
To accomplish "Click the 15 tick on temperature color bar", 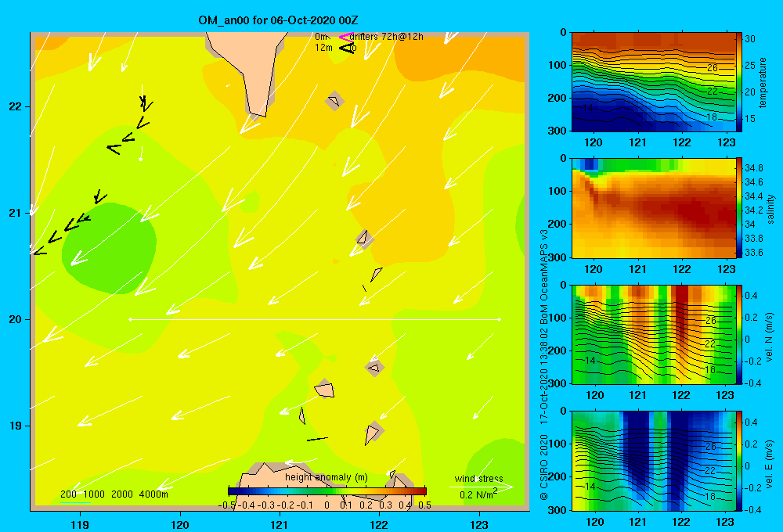I will 750,119.
